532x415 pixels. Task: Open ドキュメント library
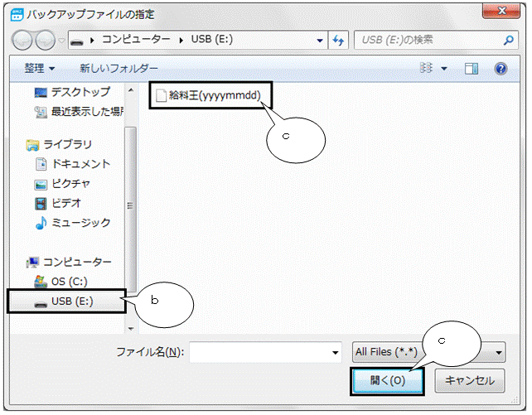click(x=73, y=164)
